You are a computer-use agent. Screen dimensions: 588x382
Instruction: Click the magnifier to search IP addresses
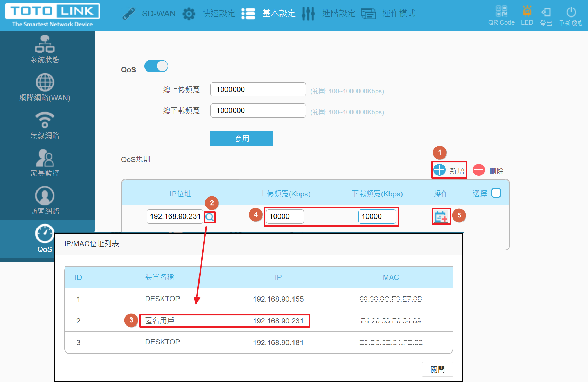pyautogui.click(x=210, y=217)
